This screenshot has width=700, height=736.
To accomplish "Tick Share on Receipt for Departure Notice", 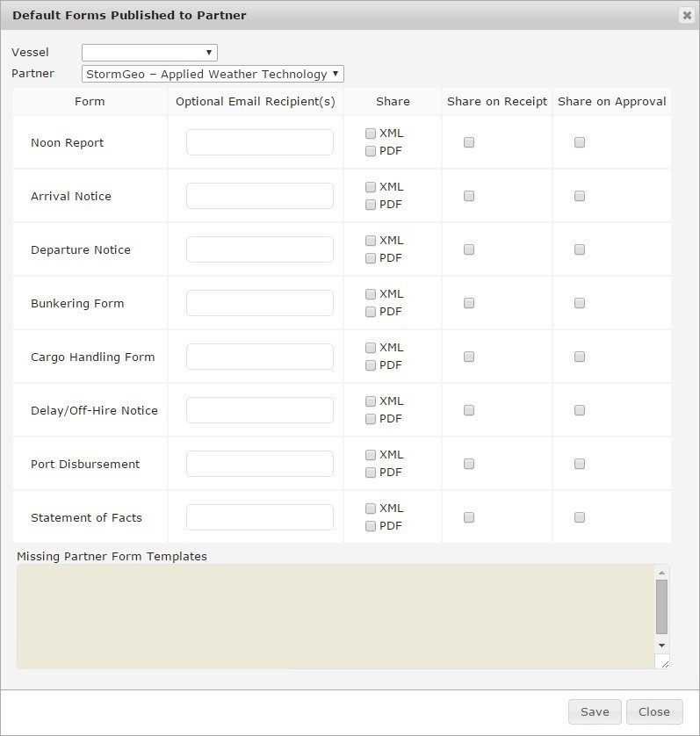I will tap(469, 249).
